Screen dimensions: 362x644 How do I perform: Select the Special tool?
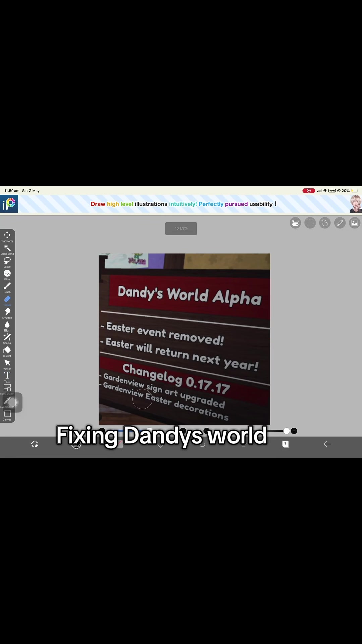(7, 338)
